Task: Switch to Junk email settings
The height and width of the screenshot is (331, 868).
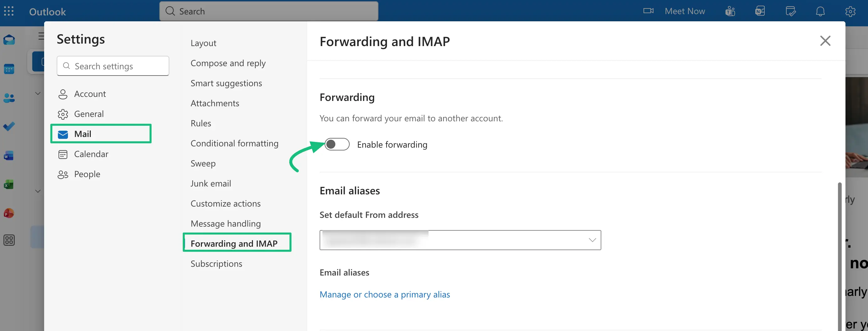Action: click(211, 183)
